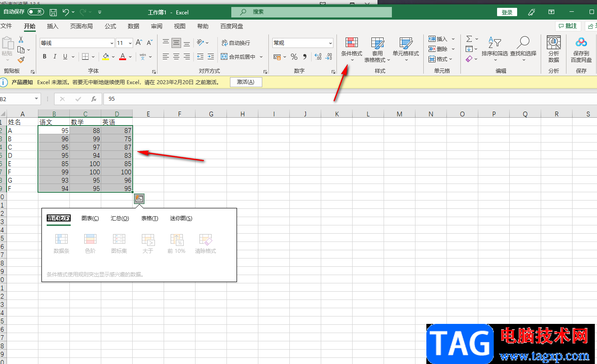
Task: Choose Greater Than (大于) in Quick Analysis
Action: coord(148,244)
